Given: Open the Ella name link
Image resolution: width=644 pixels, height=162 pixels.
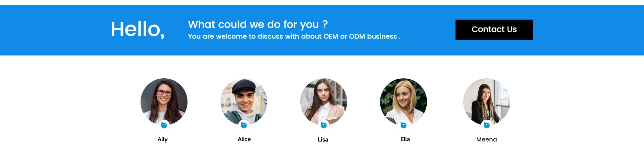Looking at the screenshot, I should [405, 139].
